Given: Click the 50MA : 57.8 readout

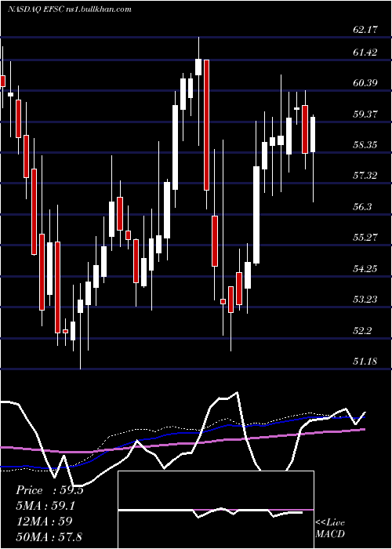Looking at the screenshot, I should coord(49,536).
